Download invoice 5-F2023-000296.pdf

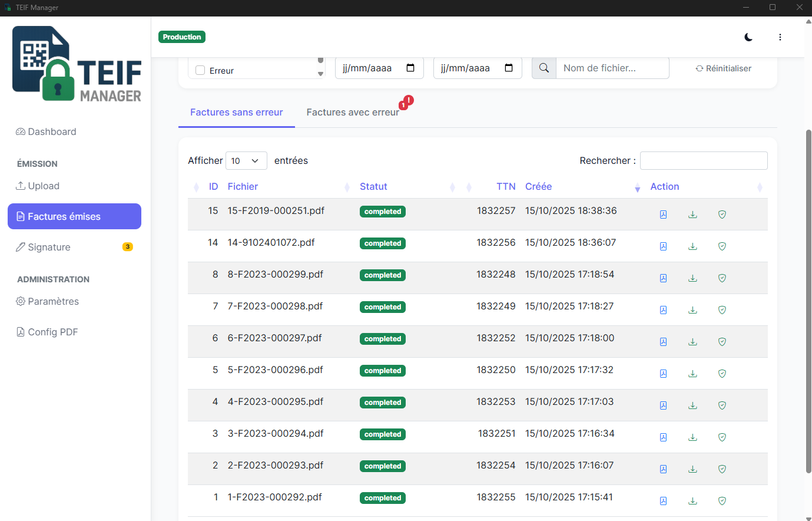[692, 374]
